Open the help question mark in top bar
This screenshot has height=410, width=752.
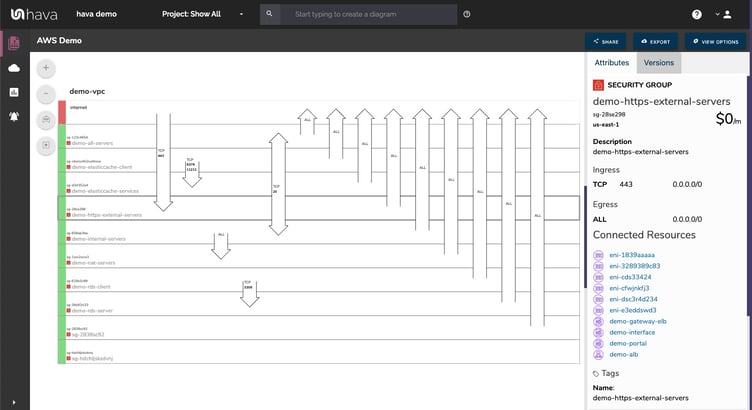click(697, 14)
